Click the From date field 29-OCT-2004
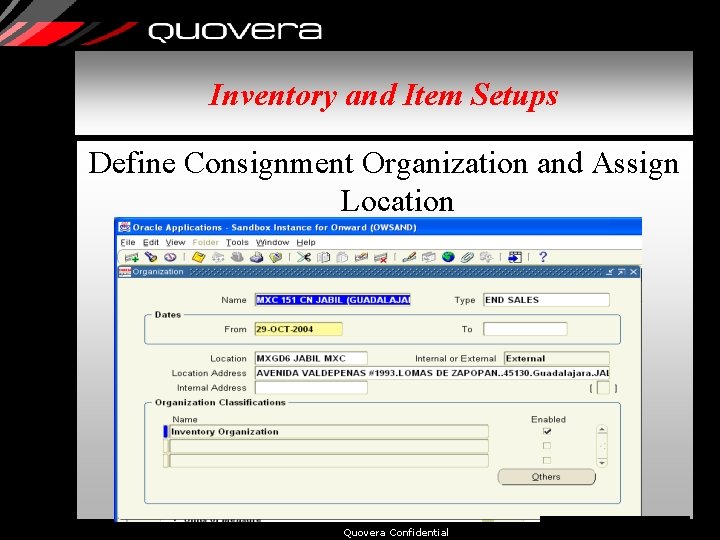 [298, 329]
